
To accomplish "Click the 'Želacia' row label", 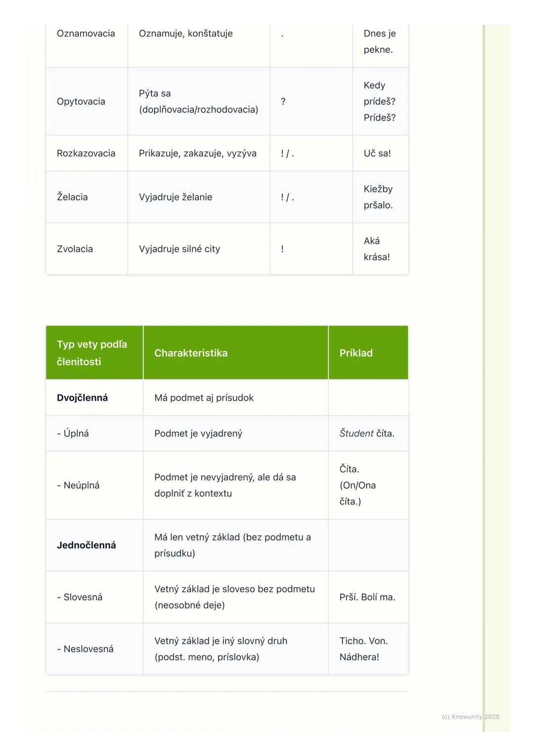I will coord(72,197).
